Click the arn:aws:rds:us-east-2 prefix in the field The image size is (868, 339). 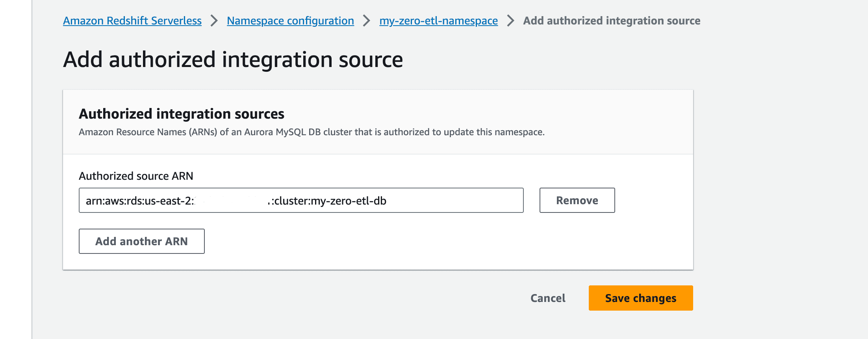pos(140,201)
